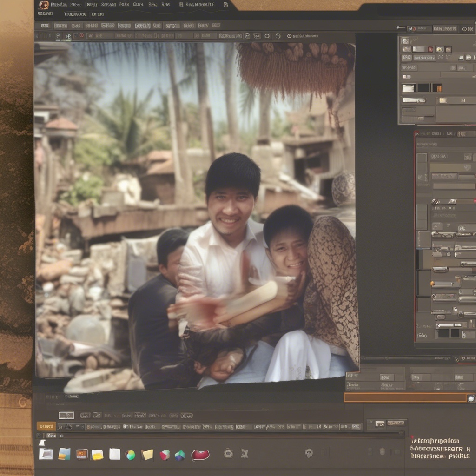Select the yellow sticky note icon
476x476 pixels.
pos(147,455)
